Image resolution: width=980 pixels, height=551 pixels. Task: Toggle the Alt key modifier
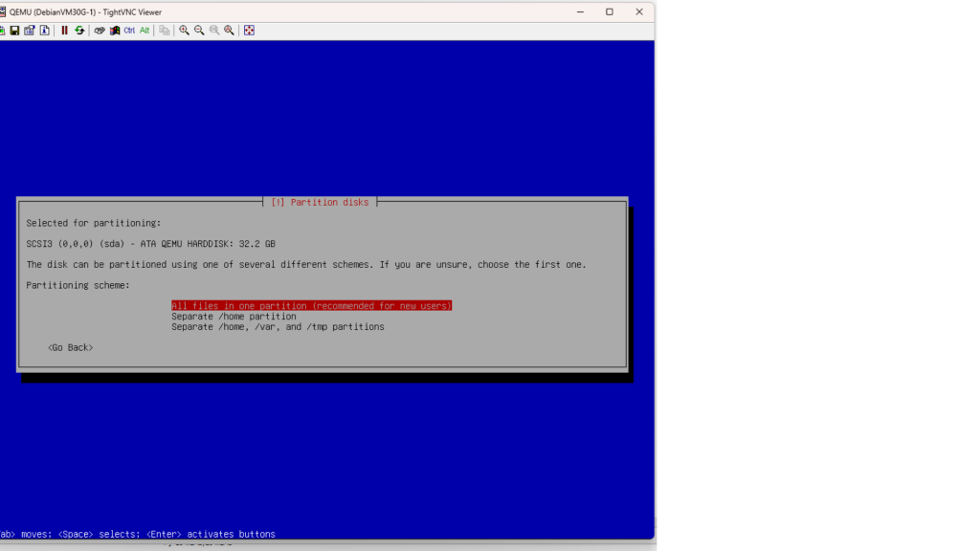[x=145, y=31]
